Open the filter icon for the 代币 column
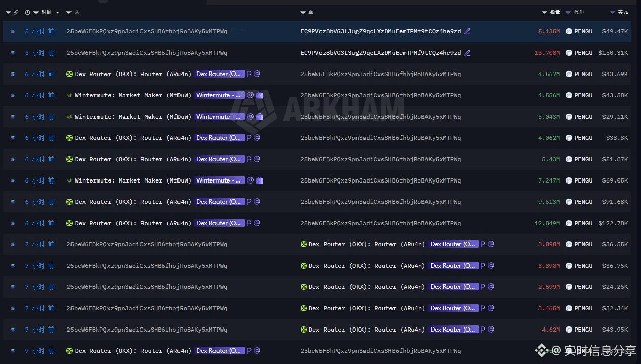This screenshot has height=364, width=641. pyautogui.click(x=568, y=12)
